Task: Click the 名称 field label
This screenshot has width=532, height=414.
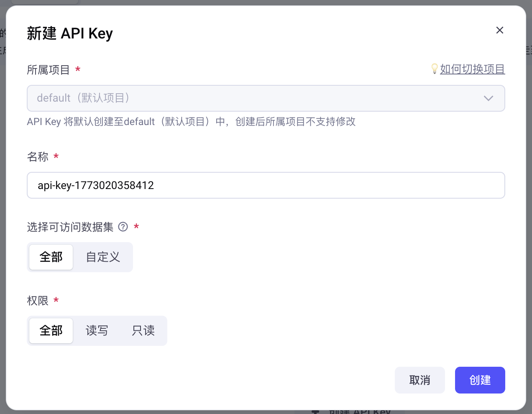Action: pyautogui.click(x=38, y=157)
